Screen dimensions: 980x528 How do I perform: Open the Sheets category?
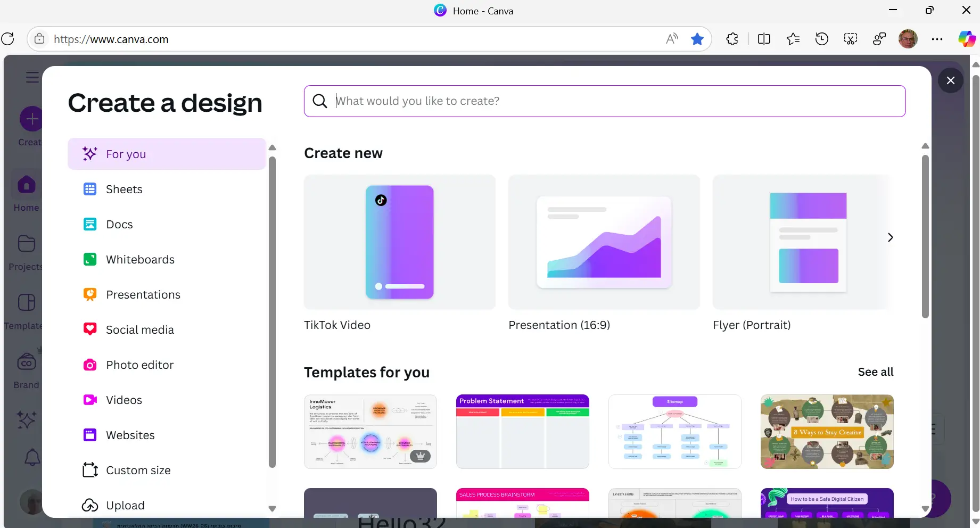(x=167, y=189)
